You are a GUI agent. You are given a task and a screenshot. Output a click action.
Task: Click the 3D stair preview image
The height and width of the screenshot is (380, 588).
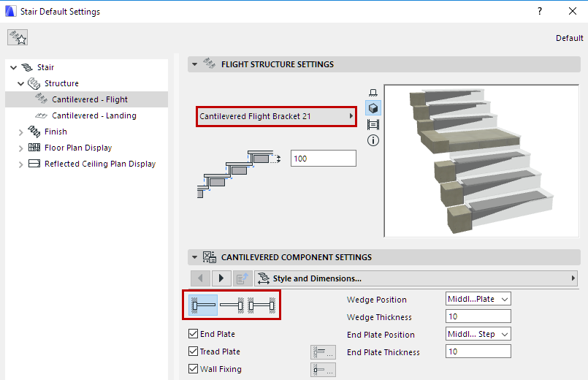[482, 161]
